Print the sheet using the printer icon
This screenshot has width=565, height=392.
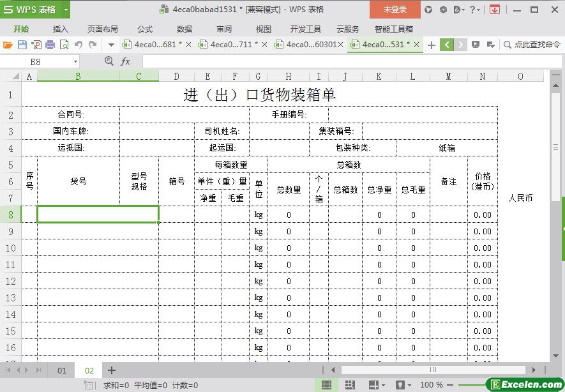pos(50,45)
